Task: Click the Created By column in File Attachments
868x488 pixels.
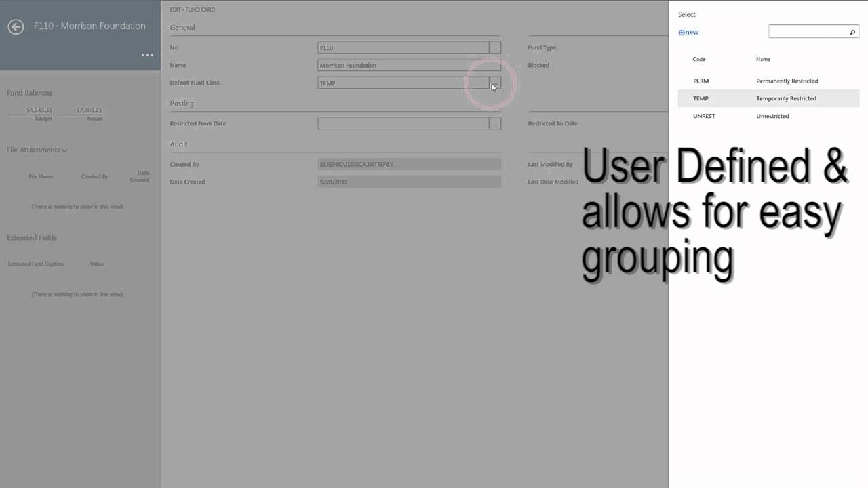Action: click(x=94, y=176)
